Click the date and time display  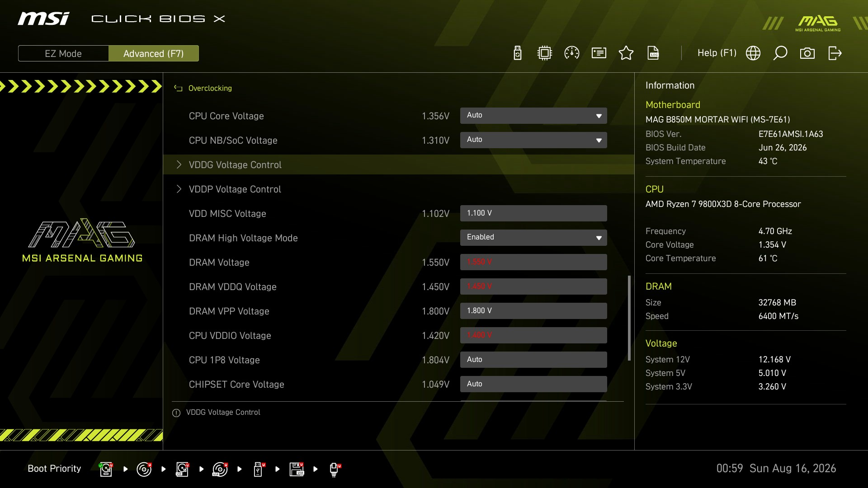776,469
